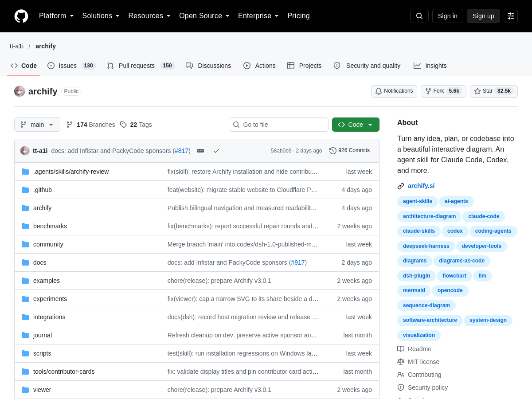
Task: Click the Contributing people icon
Action: pyautogui.click(x=401, y=375)
